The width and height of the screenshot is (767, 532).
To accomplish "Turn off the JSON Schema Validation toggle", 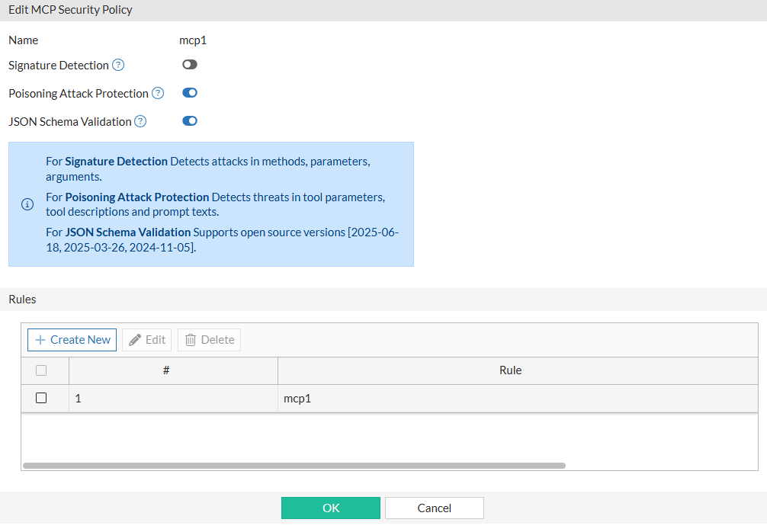I will [x=190, y=120].
